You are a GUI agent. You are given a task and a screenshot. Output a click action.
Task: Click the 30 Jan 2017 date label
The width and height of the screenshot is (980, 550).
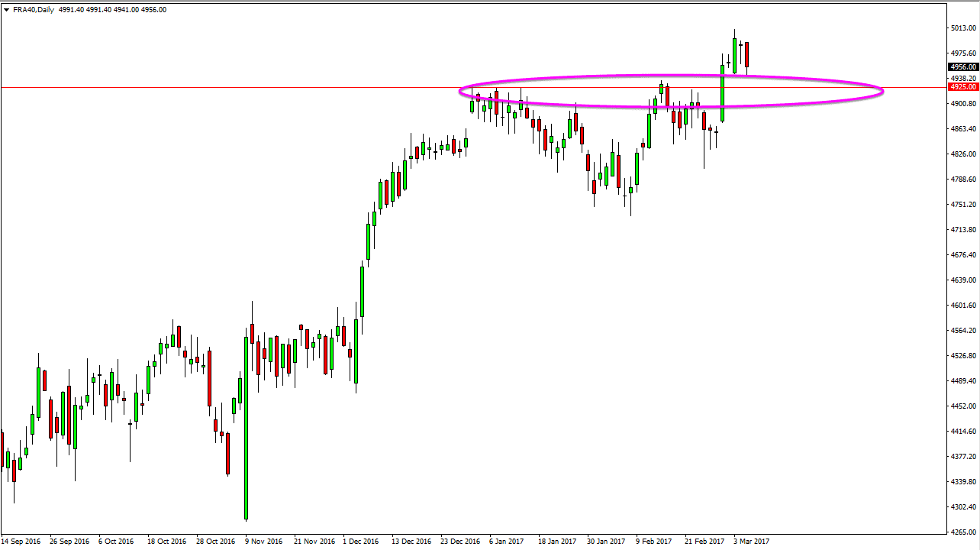click(607, 542)
